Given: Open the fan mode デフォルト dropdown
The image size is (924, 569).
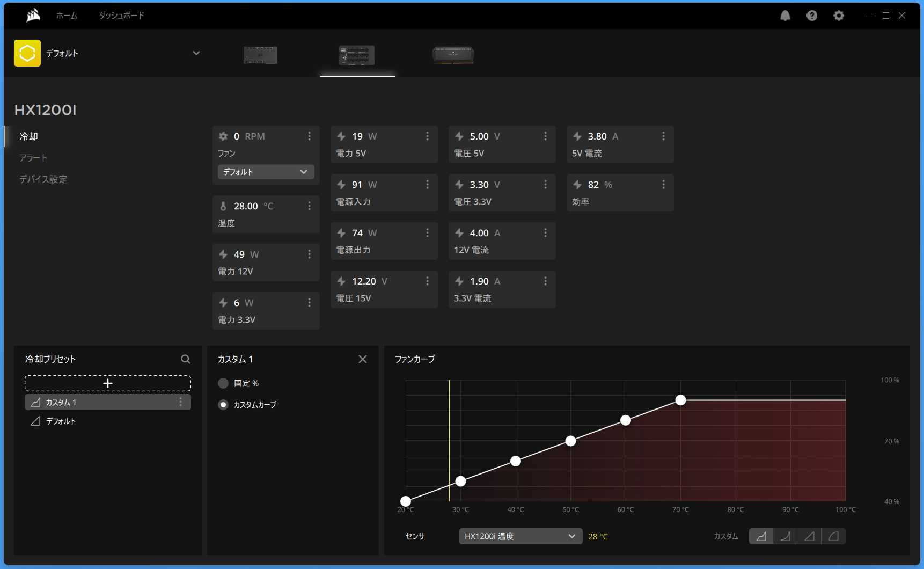Looking at the screenshot, I should (x=266, y=172).
